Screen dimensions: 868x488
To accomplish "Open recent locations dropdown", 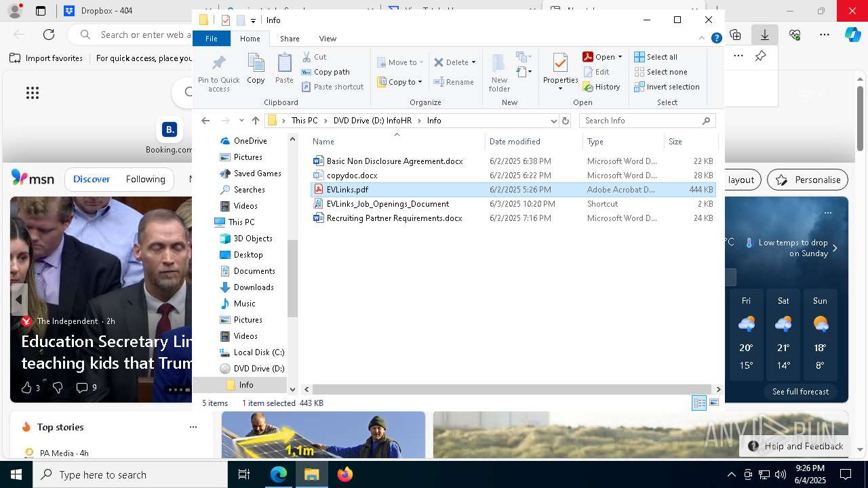I will (241, 121).
